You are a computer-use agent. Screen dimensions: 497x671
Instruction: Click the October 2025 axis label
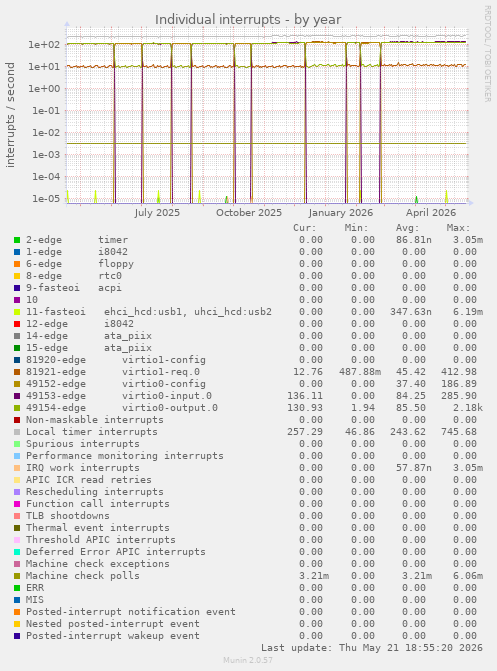coord(249,213)
